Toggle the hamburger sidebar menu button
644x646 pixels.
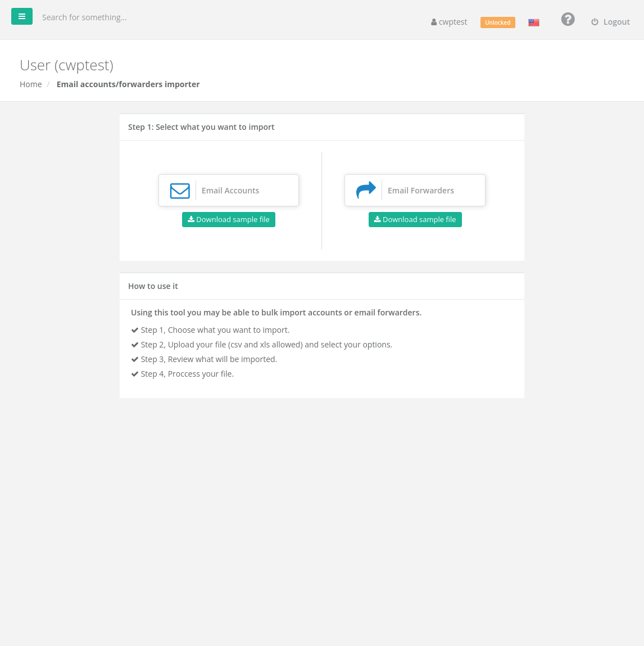[22, 16]
